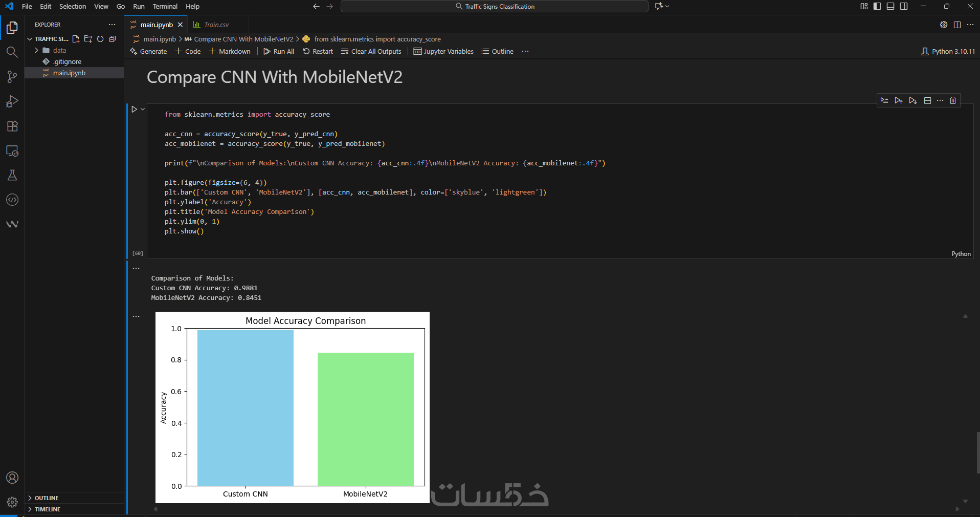Screen dimensions: 980x517
Task: Open the Accounts menu in activity bar
Action: coord(12,478)
